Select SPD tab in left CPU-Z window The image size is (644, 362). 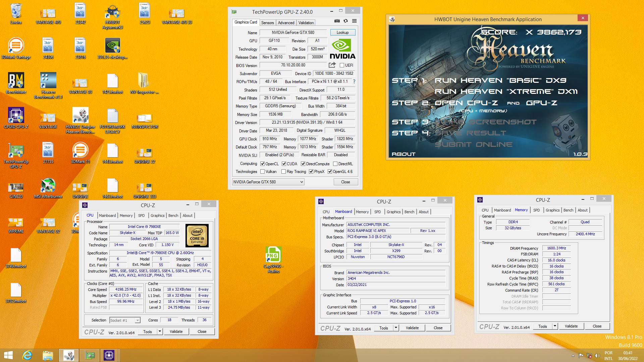tap(142, 216)
